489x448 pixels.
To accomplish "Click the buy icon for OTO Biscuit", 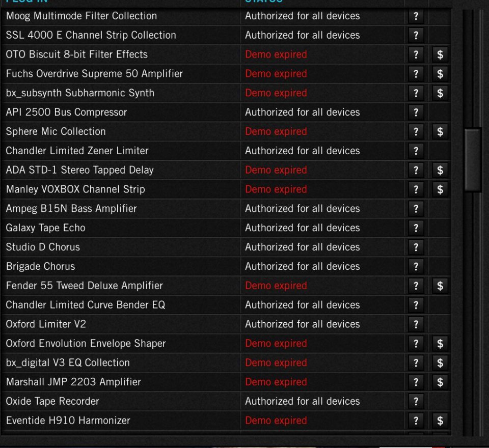I will point(440,54).
